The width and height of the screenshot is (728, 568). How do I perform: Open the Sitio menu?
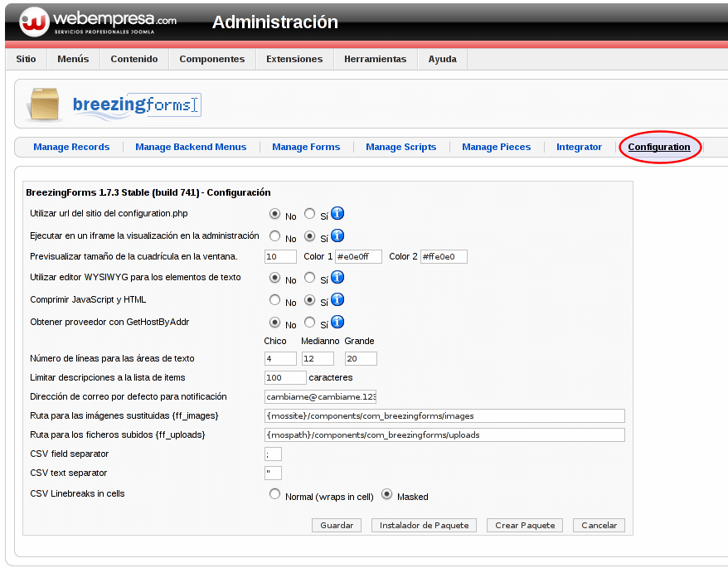click(26, 59)
